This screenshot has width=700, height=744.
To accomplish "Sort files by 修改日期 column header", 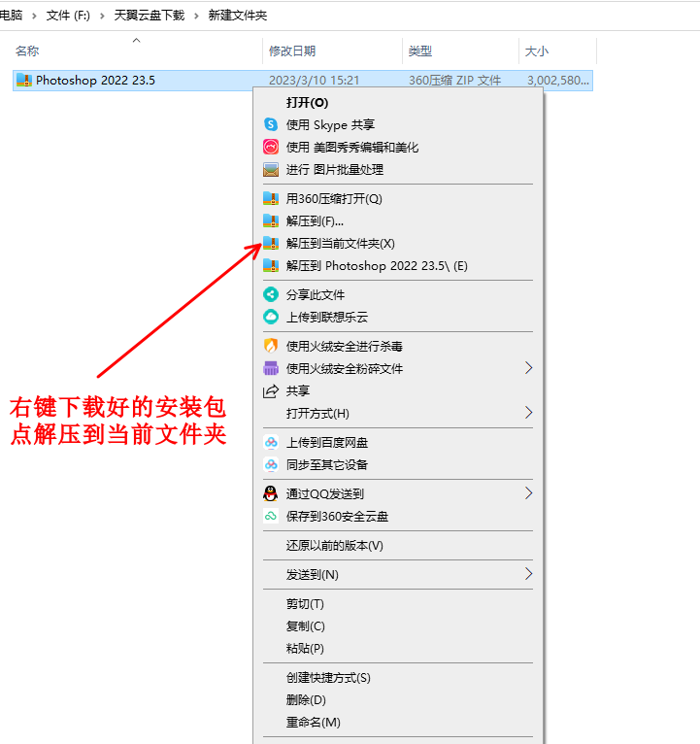I will [x=292, y=51].
